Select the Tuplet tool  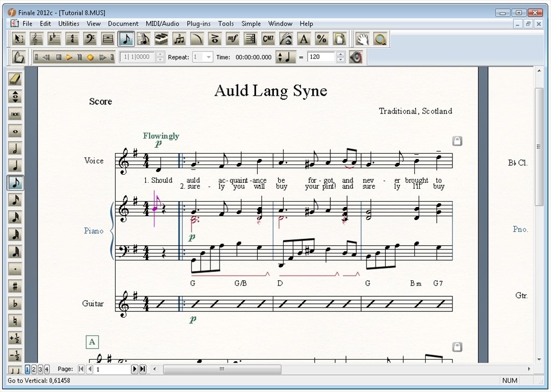(x=179, y=39)
